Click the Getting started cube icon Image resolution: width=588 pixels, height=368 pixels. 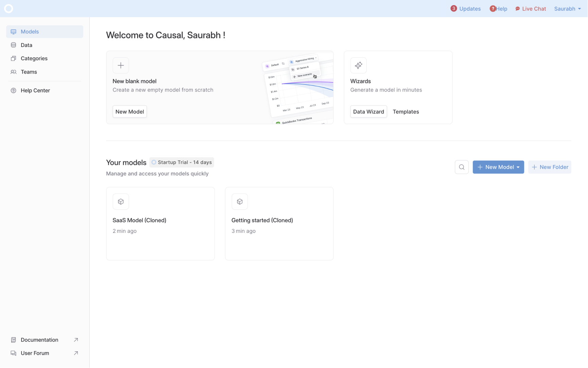(x=240, y=202)
